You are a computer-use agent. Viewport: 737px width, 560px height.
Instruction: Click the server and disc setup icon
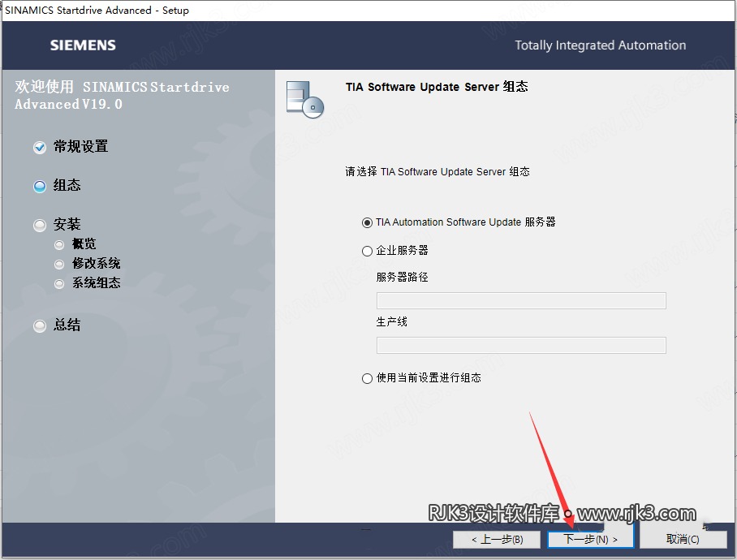click(x=305, y=100)
